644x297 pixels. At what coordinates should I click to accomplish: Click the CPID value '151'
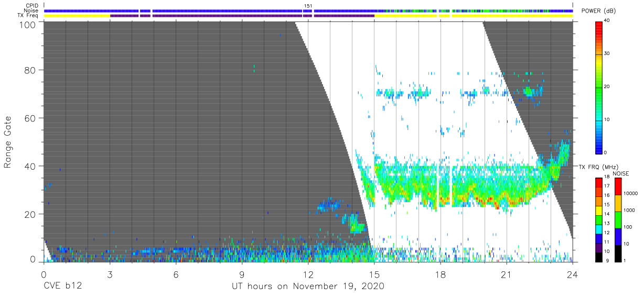click(308, 6)
